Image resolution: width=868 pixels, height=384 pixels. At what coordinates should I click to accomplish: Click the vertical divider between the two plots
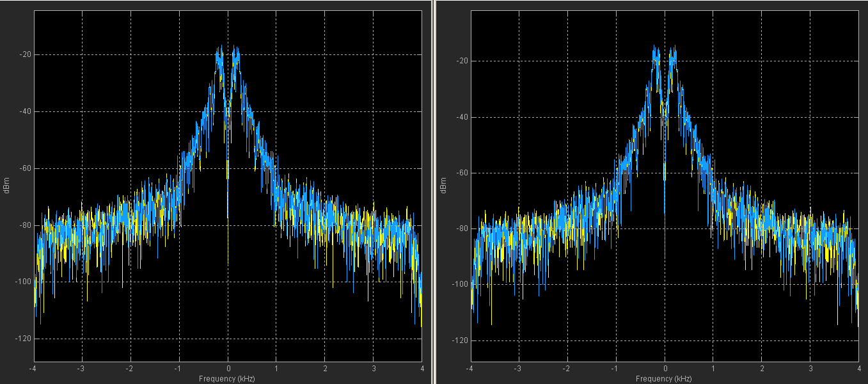point(433,192)
